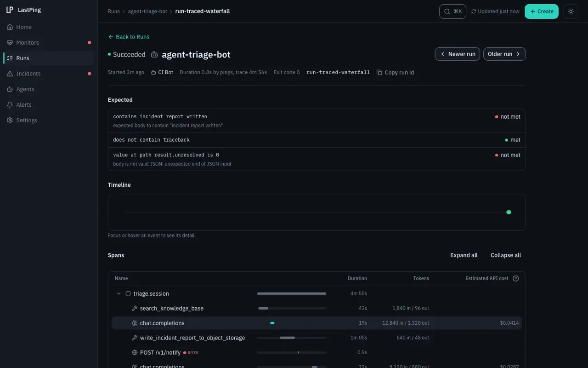Click the 4m 55s duration value
This screenshot has width=588, height=368.
tap(359, 293)
